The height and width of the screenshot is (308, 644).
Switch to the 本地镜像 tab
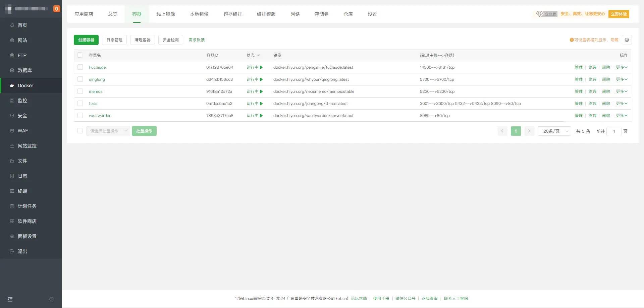[199, 14]
